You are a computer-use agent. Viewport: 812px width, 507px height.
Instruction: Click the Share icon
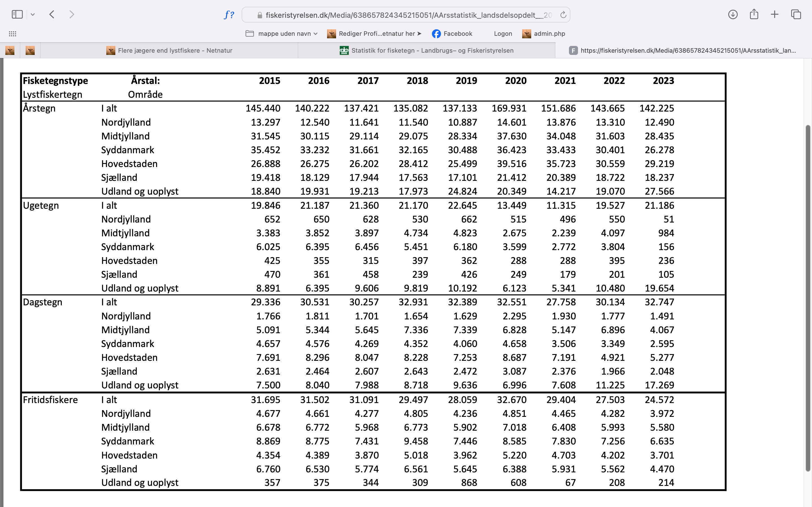754,14
